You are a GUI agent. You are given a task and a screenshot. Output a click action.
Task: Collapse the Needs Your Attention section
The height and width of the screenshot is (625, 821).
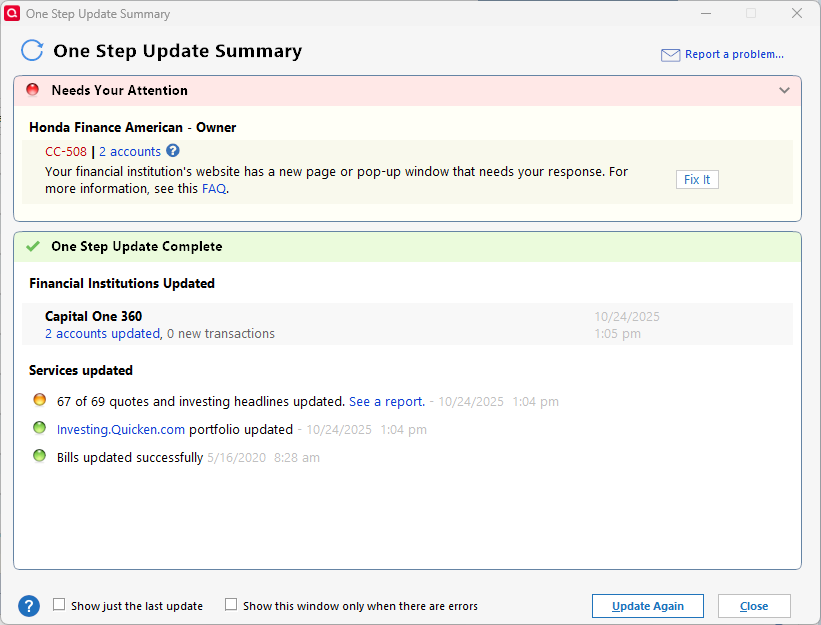784,90
